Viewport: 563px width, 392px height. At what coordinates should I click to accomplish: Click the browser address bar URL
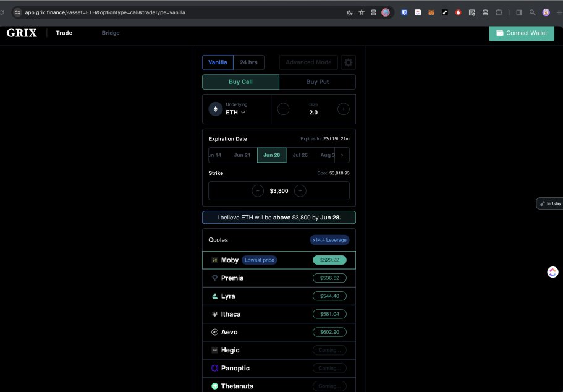105,12
